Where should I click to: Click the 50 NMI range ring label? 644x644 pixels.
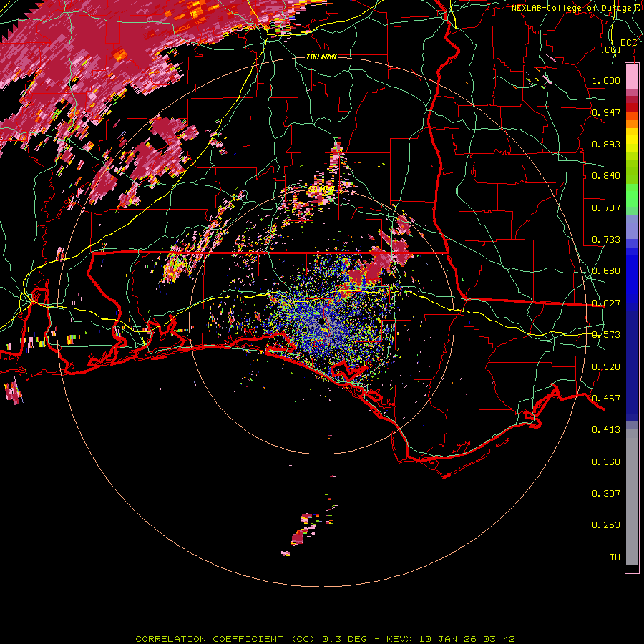pos(321,190)
